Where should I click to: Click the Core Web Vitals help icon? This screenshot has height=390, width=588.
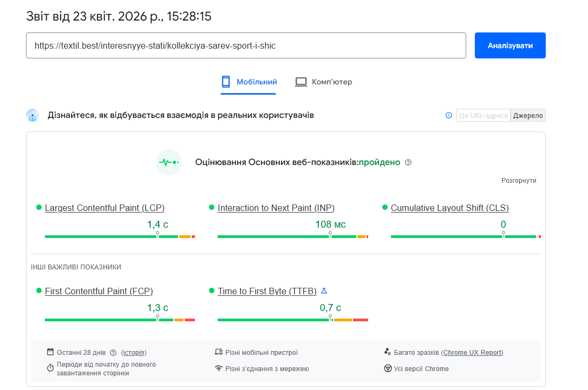click(x=408, y=162)
